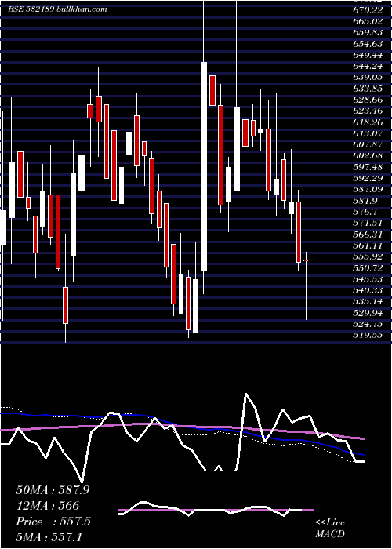
Task: Select the 561.11 price axis label
Action: point(368,245)
